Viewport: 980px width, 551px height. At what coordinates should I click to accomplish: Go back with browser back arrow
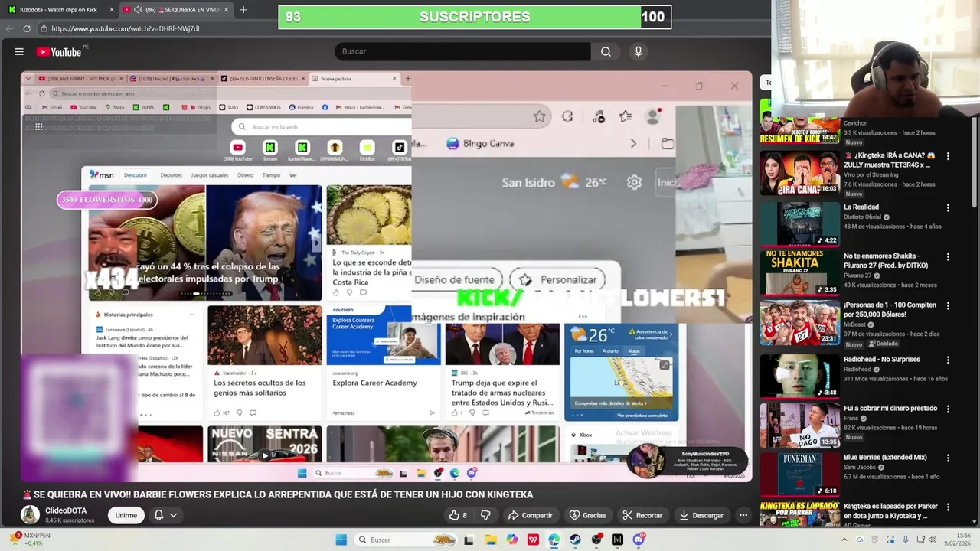[x=9, y=28]
